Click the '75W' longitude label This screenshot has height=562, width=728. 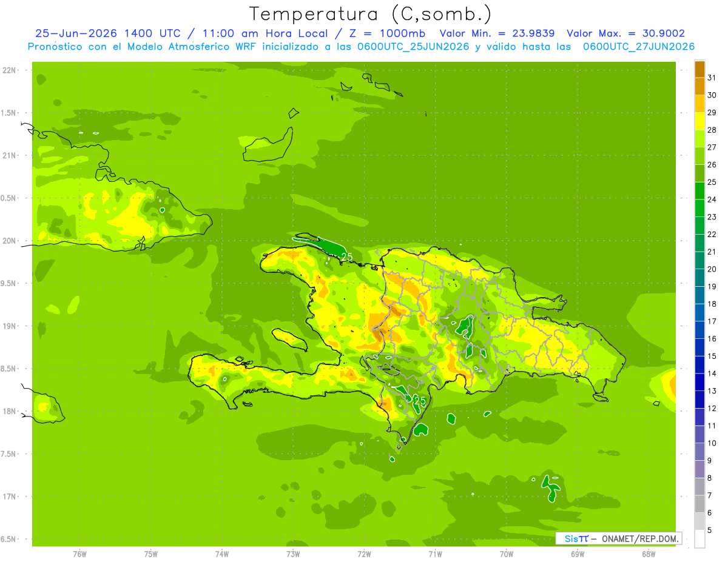tap(151, 554)
